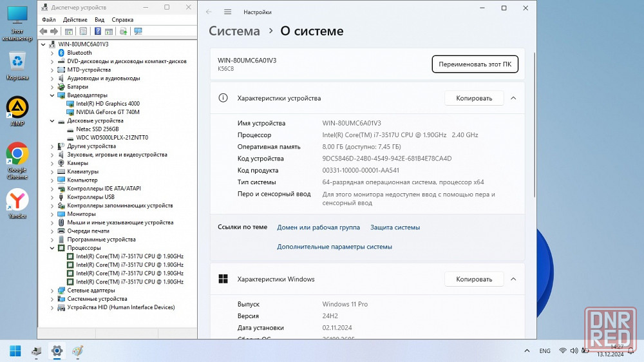Open the Действие menu
Image resolution: width=644 pixels, height=362 pixels.
point(75,20)
